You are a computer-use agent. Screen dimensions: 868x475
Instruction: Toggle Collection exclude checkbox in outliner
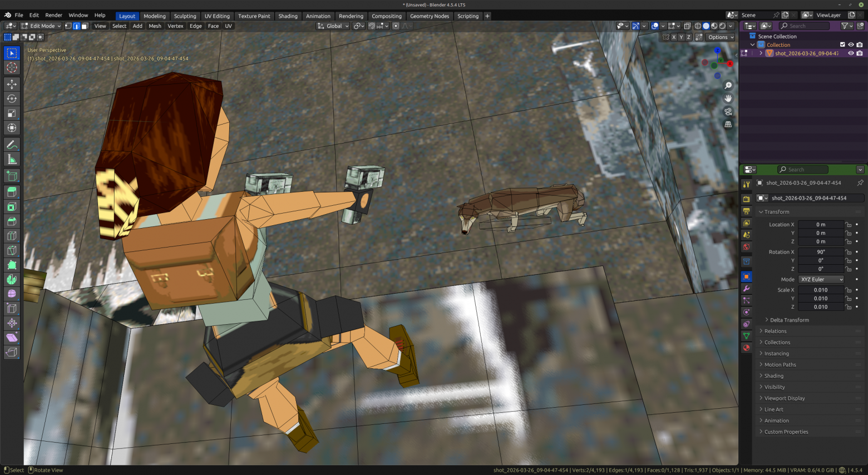click(842, 44)
